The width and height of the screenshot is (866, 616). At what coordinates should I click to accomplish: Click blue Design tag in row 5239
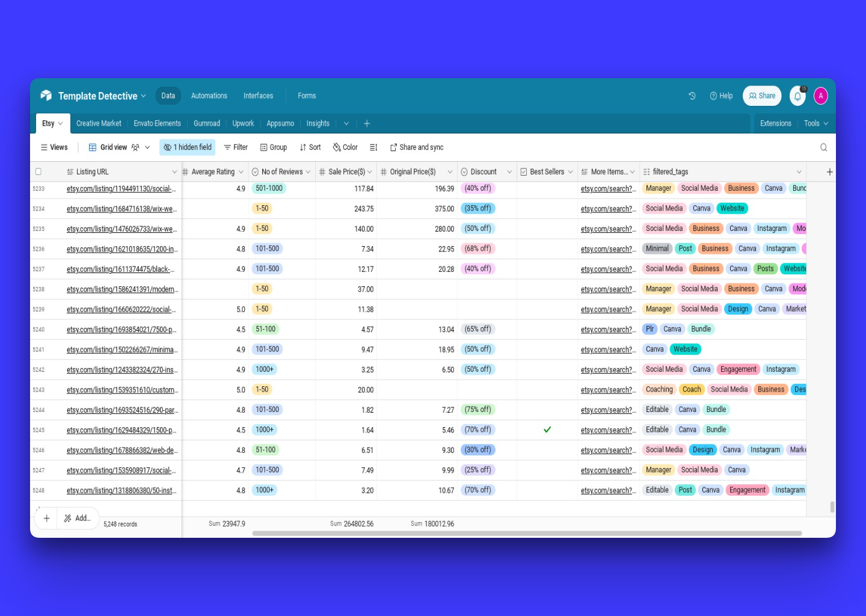[x=738, y=309]
